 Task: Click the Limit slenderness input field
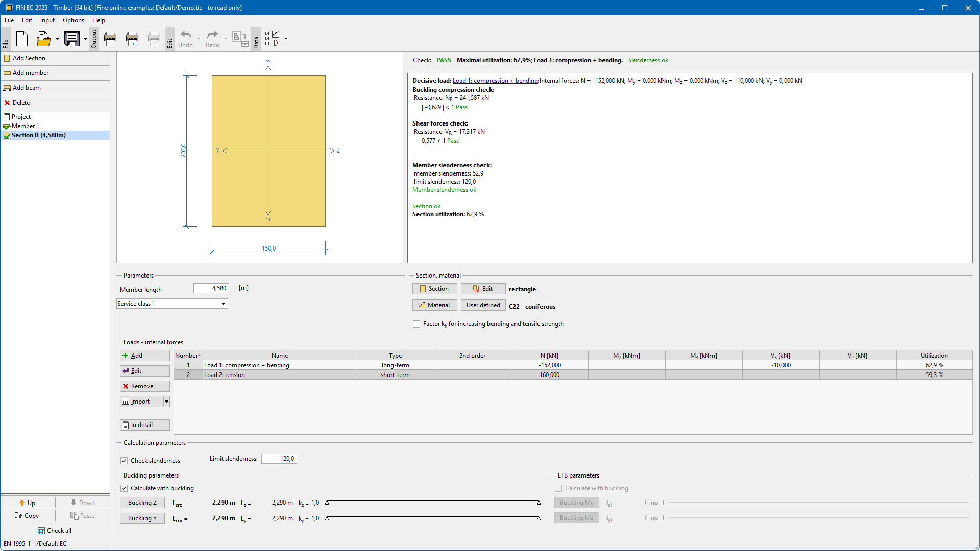pyautogui.click(x=279, y=459)
